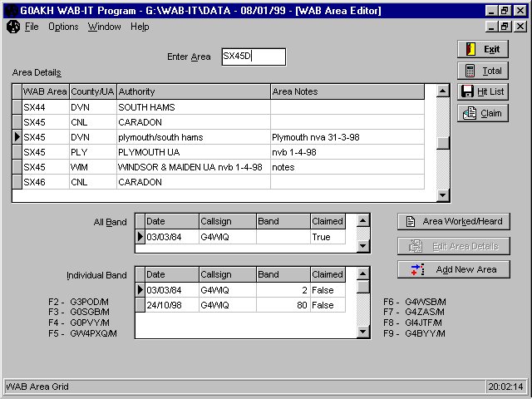Click the Individual Band band '80' cell
This screenshot has width=532, height=399.
tap(283, 305)
